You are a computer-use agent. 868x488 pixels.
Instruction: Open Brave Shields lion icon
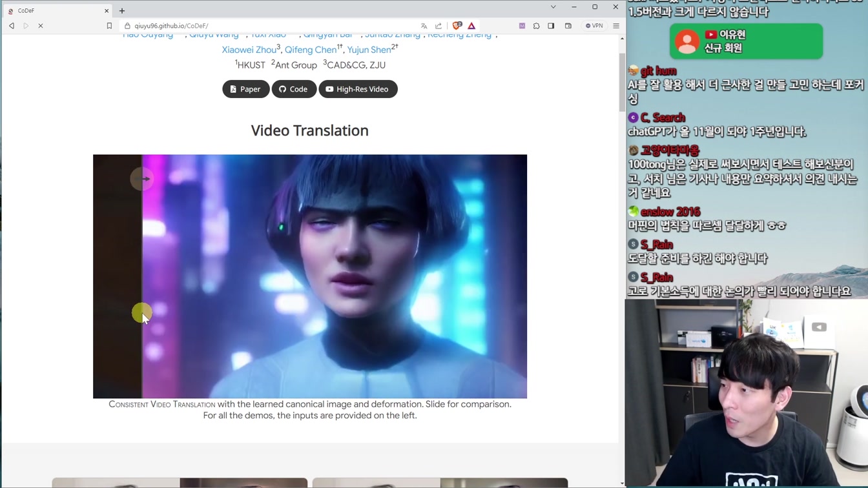tap(457, 26)
